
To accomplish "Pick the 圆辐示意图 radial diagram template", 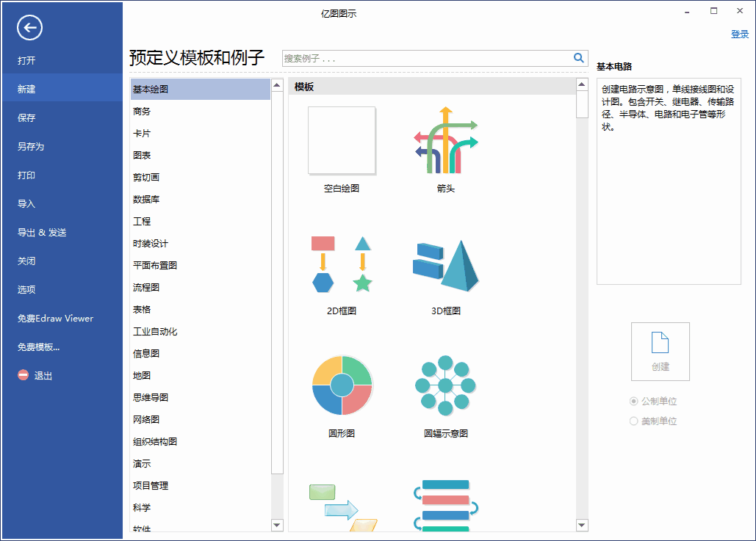I will pyautogui.click(x=445, y=385).
